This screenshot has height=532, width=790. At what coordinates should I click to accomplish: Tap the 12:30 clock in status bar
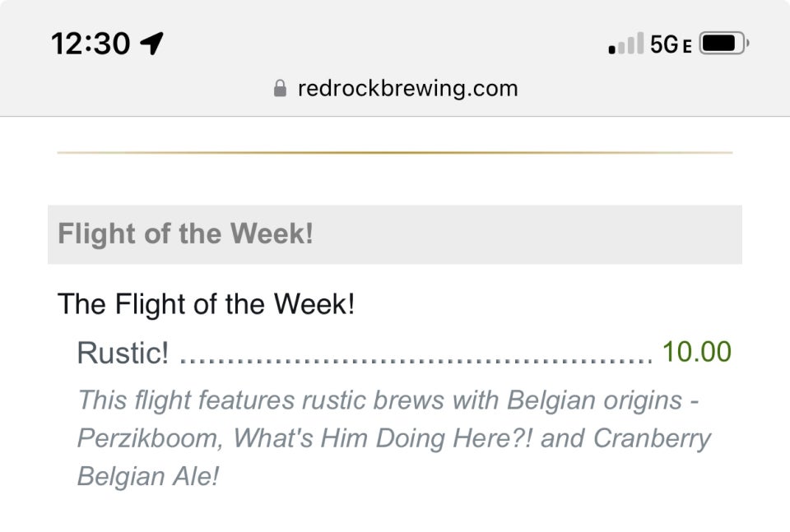pos(91,44)
